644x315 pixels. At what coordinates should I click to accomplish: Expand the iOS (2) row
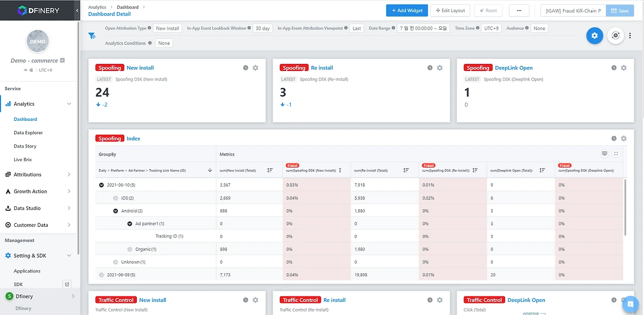coord(116,198)
